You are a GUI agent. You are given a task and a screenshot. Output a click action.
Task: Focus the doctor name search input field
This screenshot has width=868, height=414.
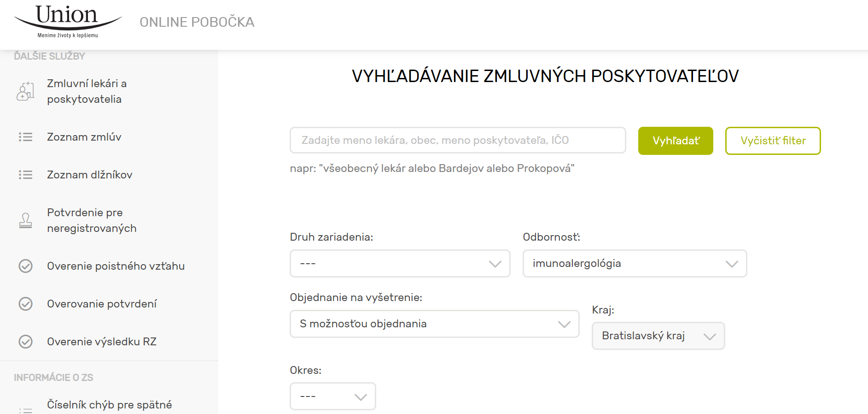(x=457, y=140)
